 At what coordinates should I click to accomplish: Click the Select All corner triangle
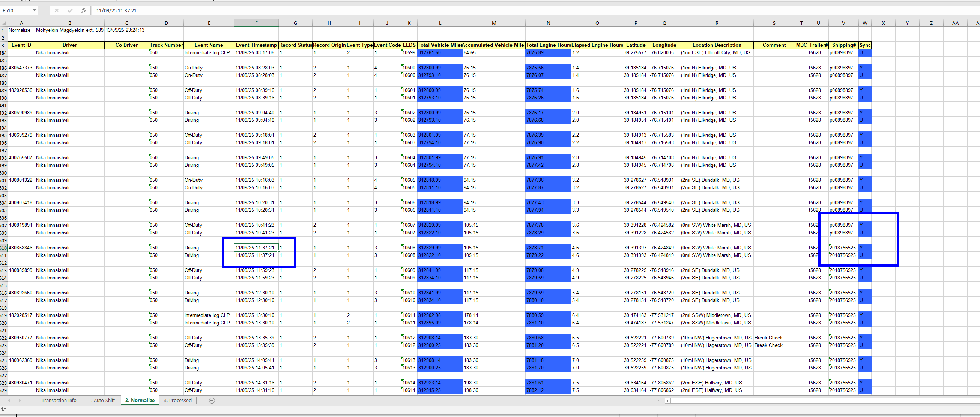3,23
